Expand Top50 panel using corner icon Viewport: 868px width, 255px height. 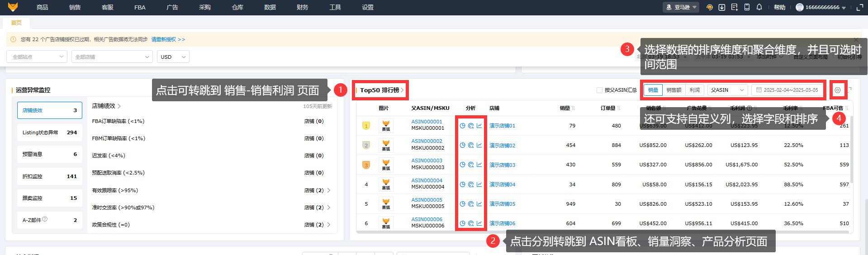click(849, 90)
